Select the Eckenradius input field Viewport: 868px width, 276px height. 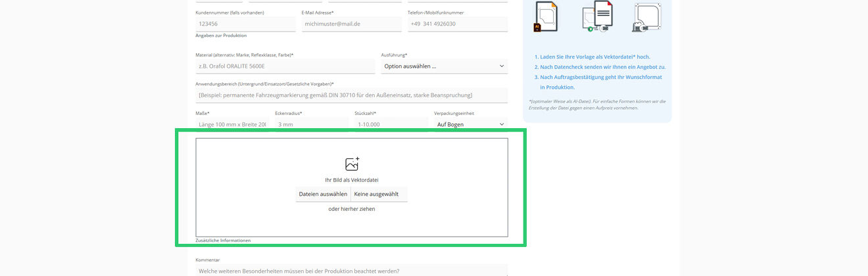pyautogui.click(x=311, y=124)
